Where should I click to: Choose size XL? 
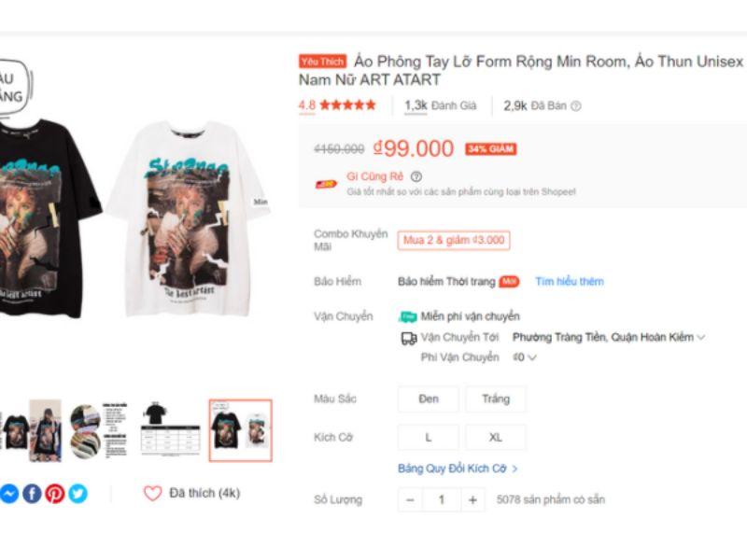pos(496,438)
